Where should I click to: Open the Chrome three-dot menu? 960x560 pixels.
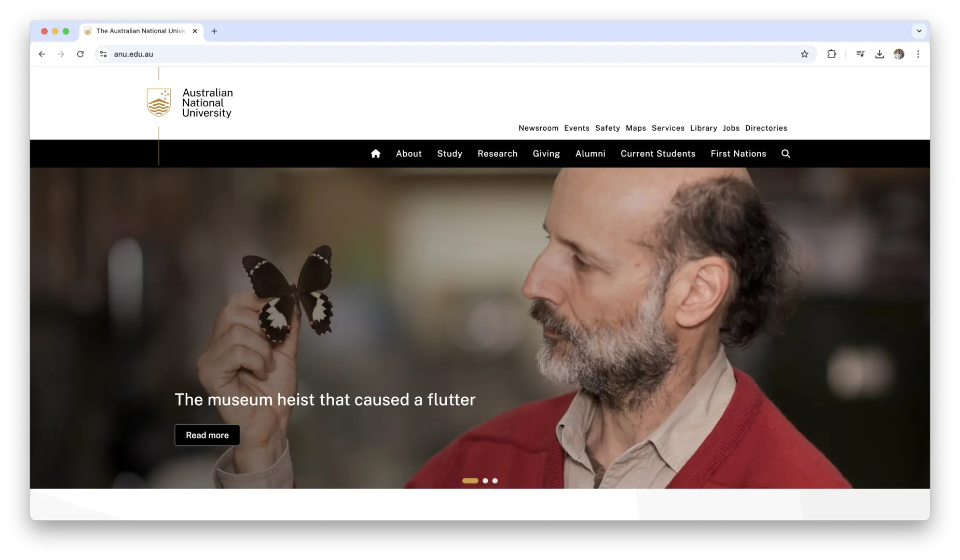[x=918, y=54]
